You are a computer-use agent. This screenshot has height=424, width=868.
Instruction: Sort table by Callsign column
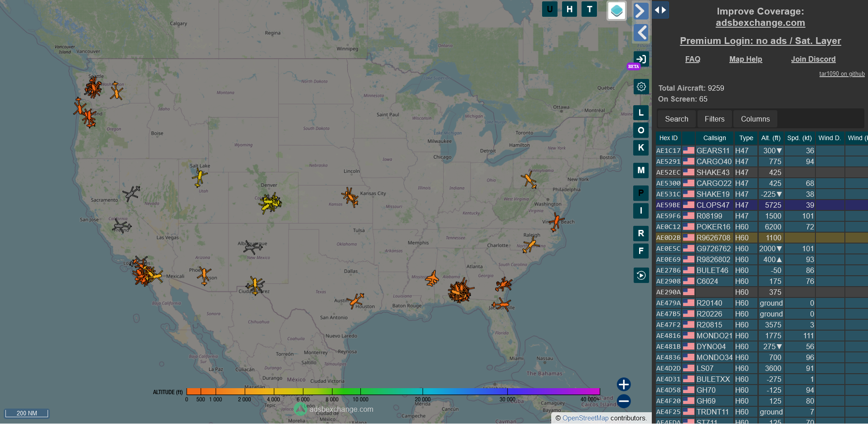click(x=714, y=138)
